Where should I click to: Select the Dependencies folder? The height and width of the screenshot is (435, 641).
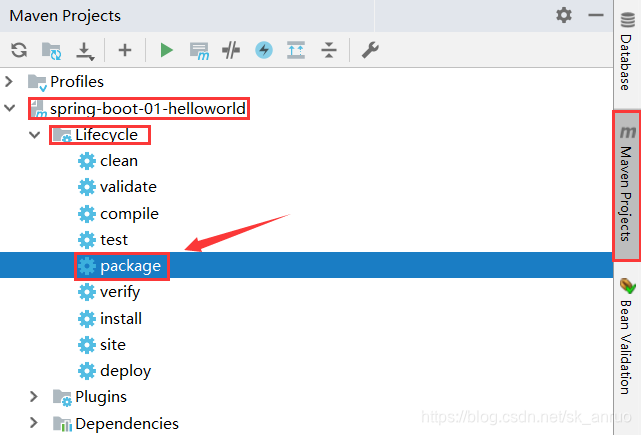click(116, 424)
